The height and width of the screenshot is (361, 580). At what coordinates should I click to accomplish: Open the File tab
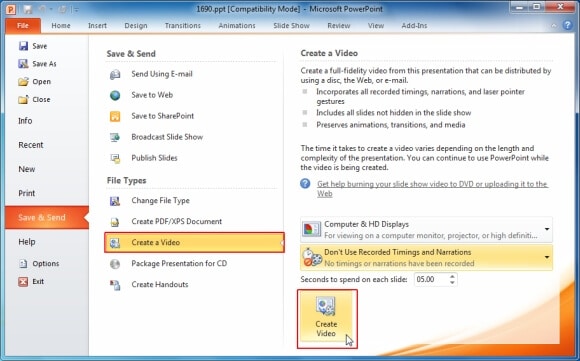click(23, 26)
